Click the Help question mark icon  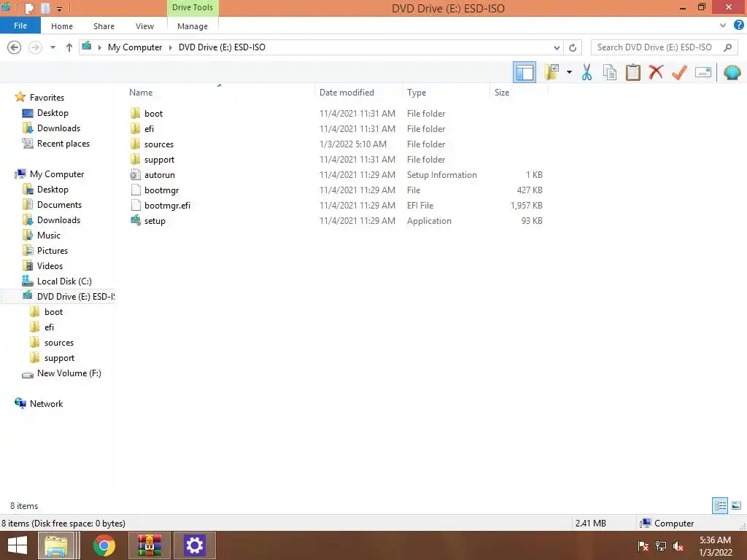click(x=738, y=26)
